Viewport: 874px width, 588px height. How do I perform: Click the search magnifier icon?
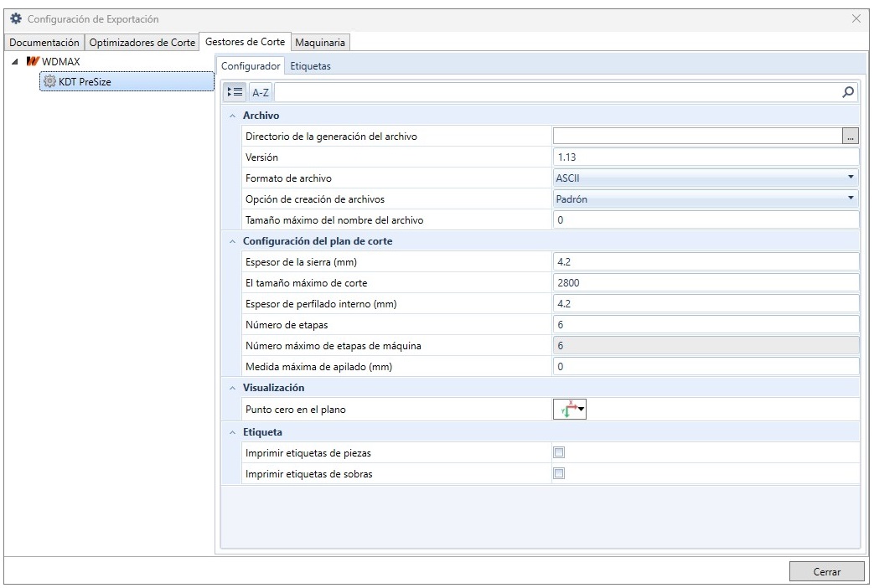tap(848, 92)
